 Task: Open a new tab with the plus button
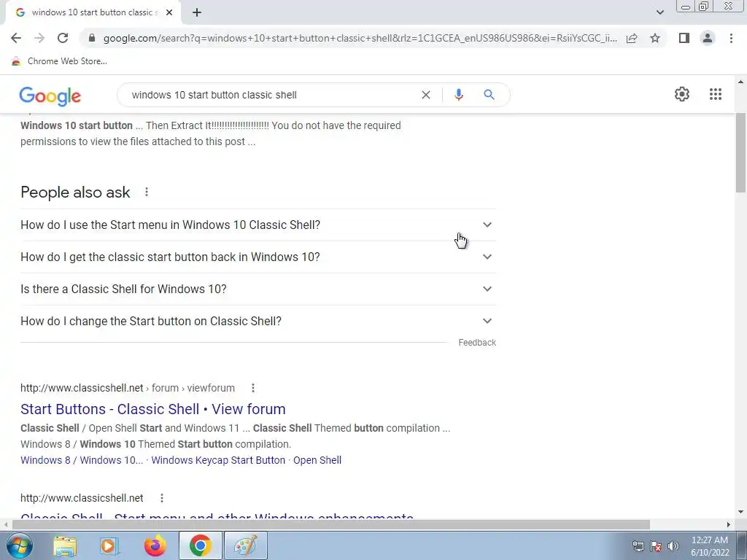(197, 13)
